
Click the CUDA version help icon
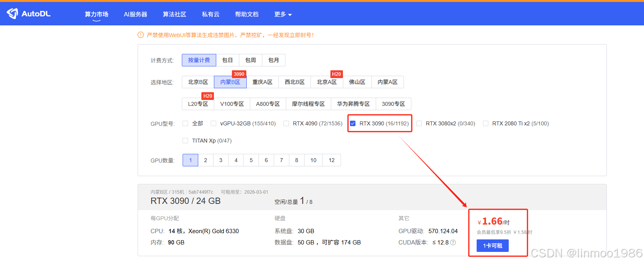pyautogui.click(x=453, y=243)
